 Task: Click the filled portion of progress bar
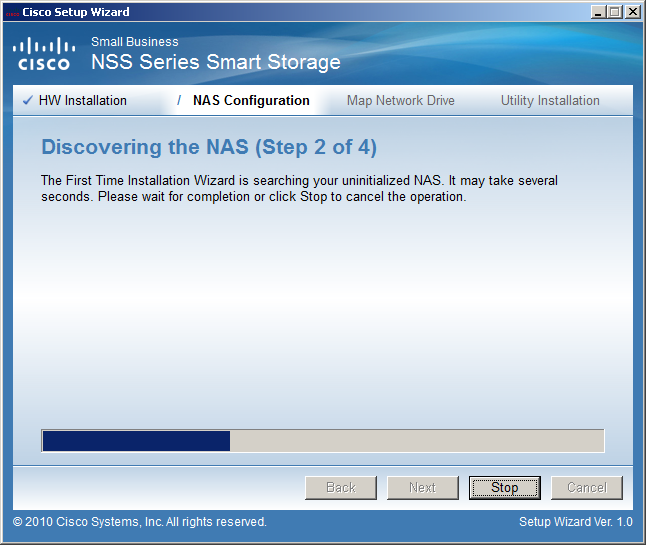pos(136,441)
